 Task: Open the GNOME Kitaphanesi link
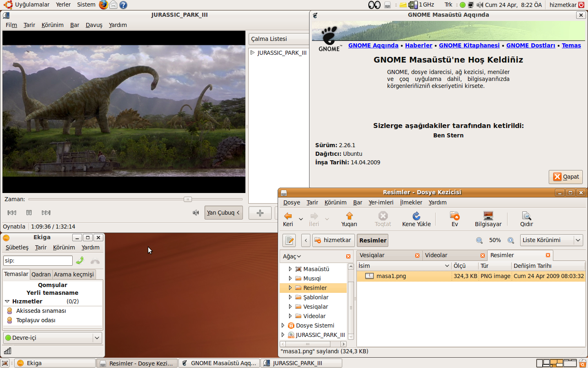pyautogui.click(x=469, y=45)
